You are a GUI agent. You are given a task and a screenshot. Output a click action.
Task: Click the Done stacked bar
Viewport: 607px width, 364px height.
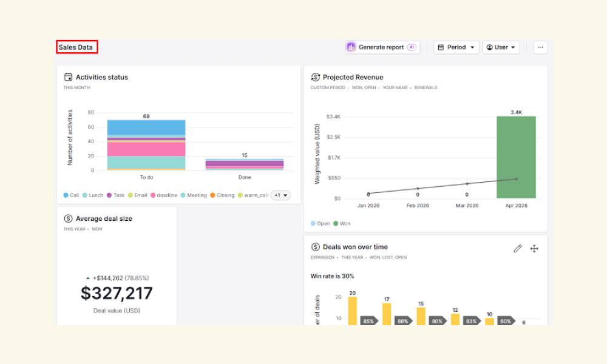pos(245,164)
